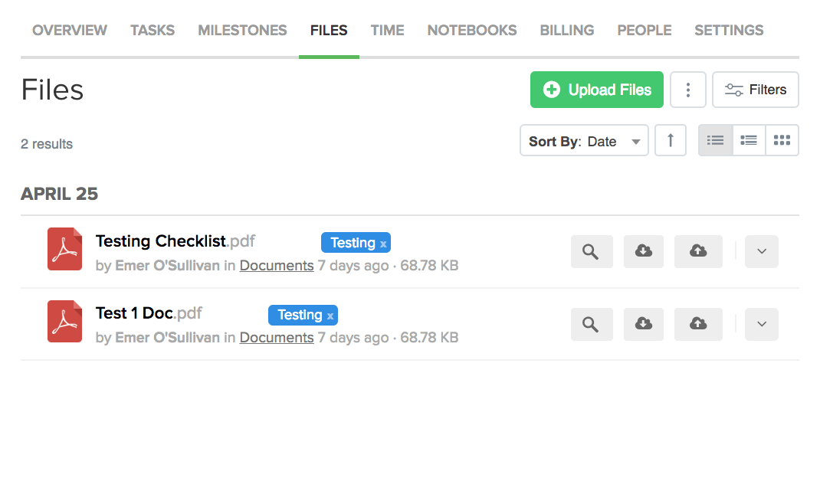Open the three-dot options menu beside Upload Files

[x=687, y=90]
